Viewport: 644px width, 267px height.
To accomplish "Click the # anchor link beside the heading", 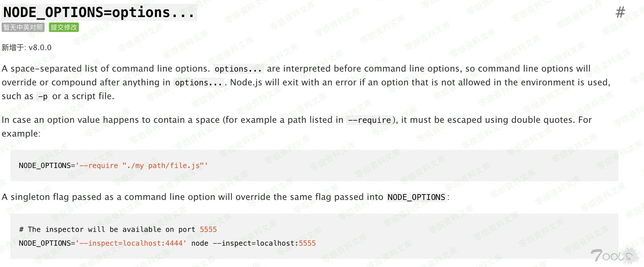I will [x=620, y=13].
